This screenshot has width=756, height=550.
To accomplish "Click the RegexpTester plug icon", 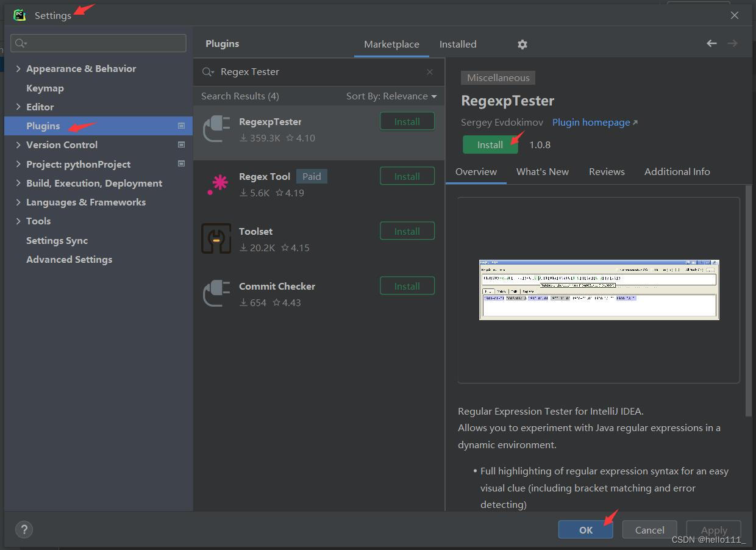I will click(216, 129).
